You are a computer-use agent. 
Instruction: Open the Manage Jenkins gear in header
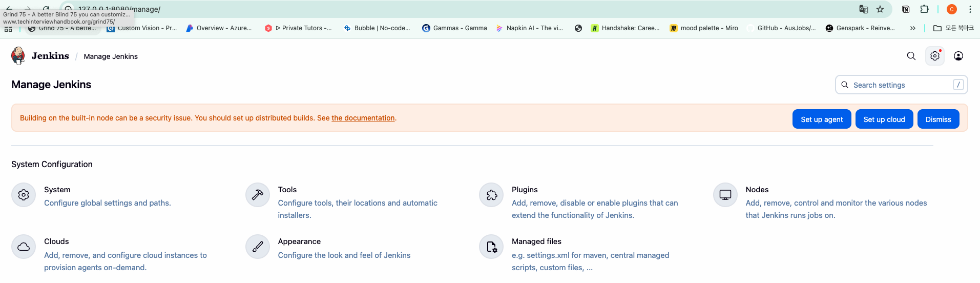point(935,56)
